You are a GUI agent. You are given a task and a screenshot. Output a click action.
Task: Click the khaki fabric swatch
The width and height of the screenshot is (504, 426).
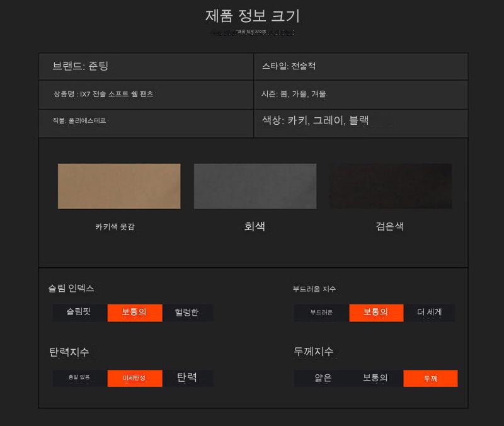119,186
